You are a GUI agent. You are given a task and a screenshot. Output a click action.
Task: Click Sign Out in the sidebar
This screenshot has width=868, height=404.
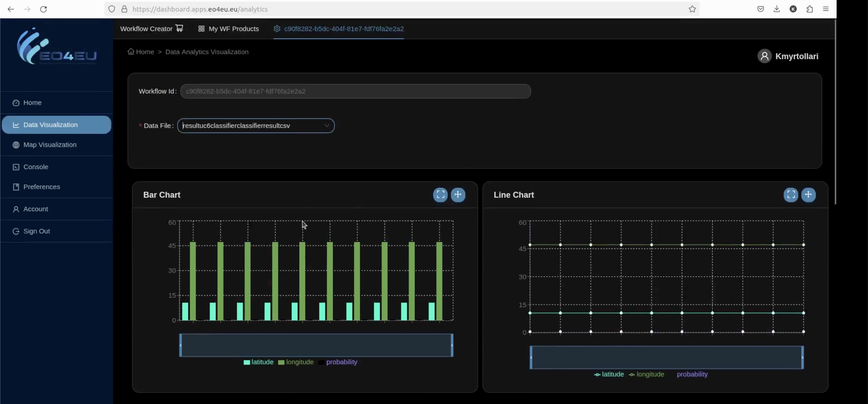(36, 231)
